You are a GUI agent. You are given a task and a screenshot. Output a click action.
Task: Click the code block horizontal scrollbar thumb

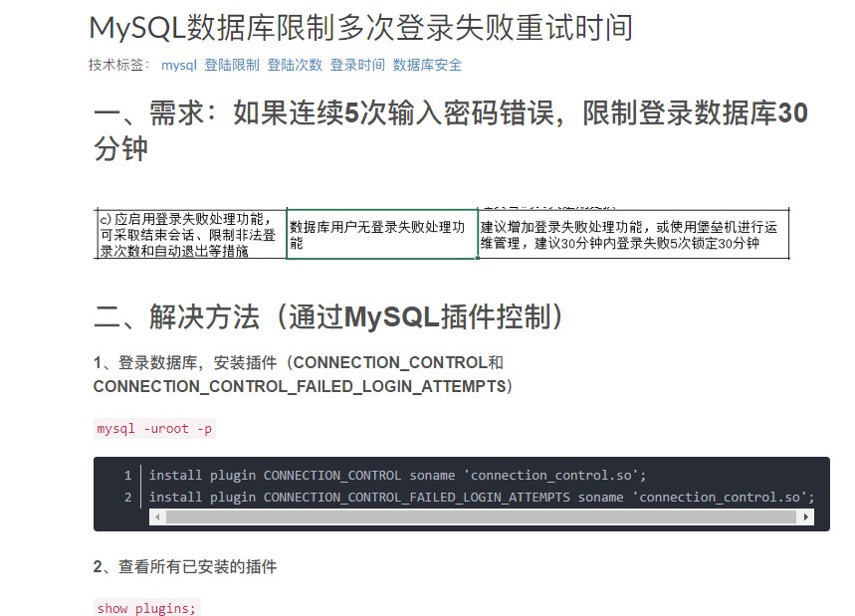point(482,516)
